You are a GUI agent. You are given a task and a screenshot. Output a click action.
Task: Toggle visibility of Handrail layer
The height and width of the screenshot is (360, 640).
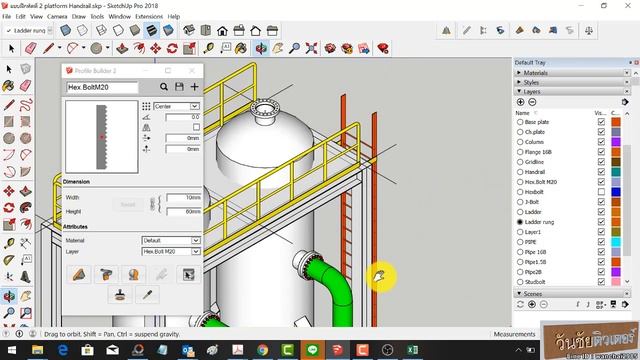(x=601, y=172)
